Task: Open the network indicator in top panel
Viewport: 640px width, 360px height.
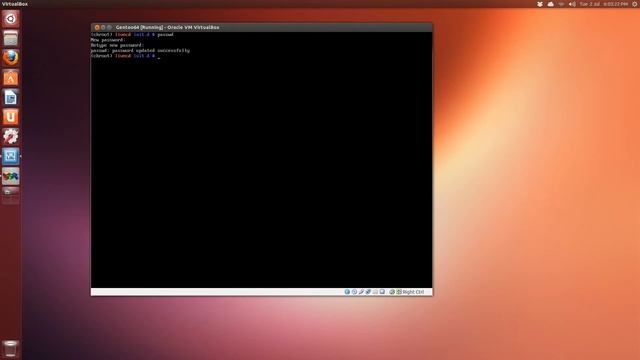Action: [561, 4]
